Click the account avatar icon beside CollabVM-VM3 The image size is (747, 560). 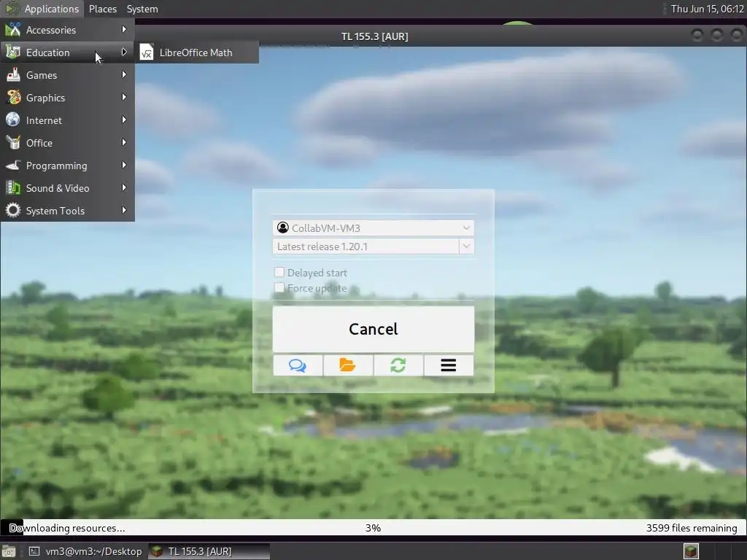pos(283,227)
